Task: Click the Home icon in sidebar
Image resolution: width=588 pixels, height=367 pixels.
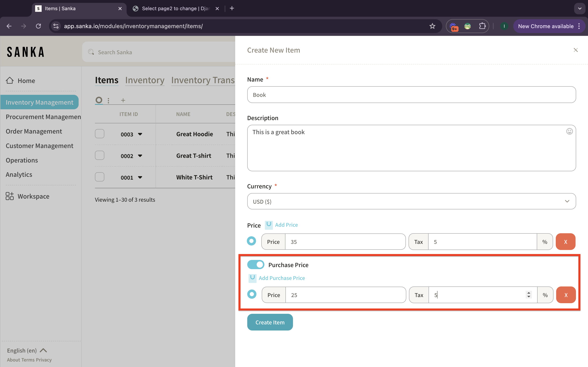Action: (x=10, y=80)
